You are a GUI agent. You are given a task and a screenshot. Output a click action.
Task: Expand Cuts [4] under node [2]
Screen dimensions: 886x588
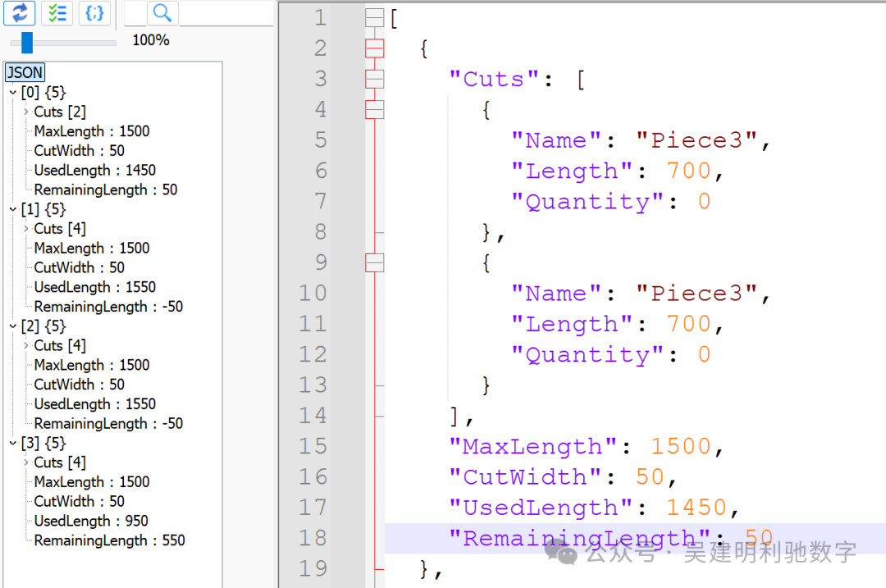click(26, 345)
